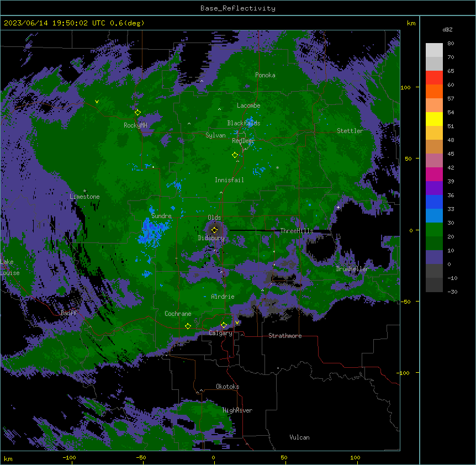Click the -100 tick on the bottom axis

pyautogui.click(x=69, y=458)
